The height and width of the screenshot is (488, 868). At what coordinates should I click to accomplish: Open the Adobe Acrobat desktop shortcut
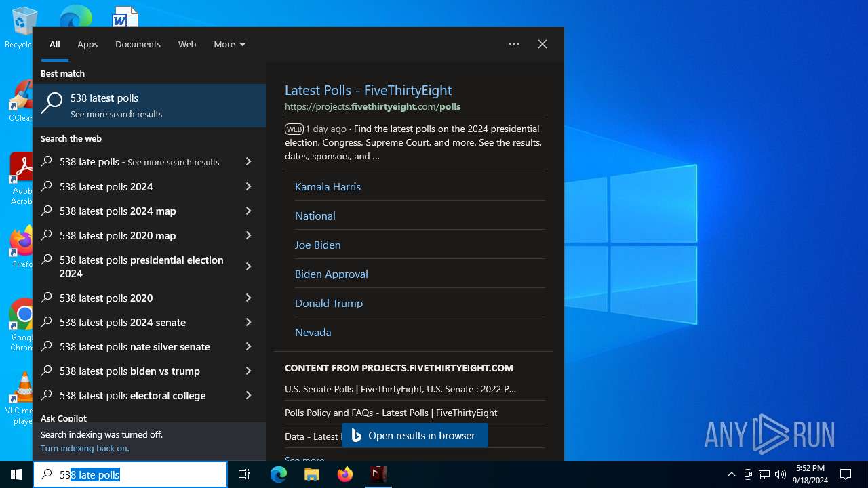[20, 179]
